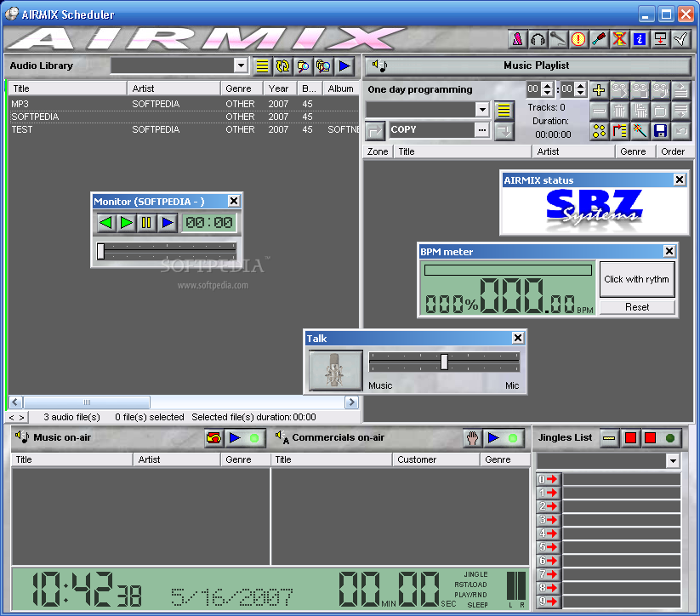Click the 'Click with rythm' button
The height and width of the screenshot is (616, 700).
coord(637,280)
